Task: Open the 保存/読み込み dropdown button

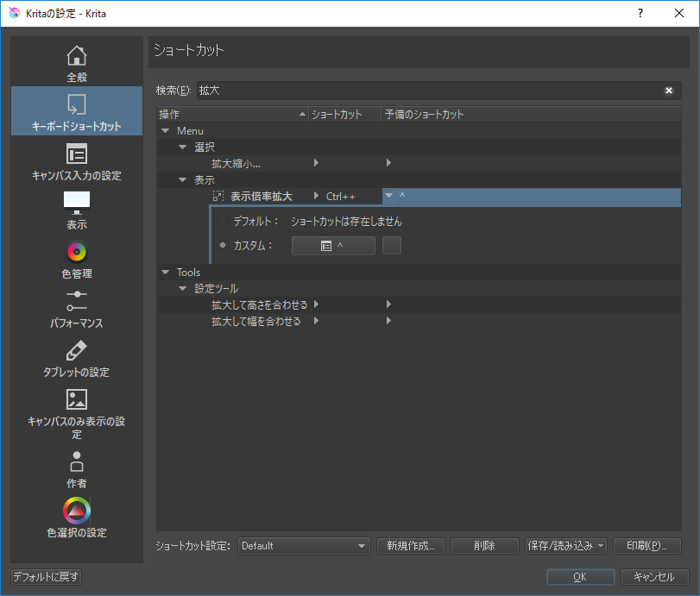Action: pos(565,546)
